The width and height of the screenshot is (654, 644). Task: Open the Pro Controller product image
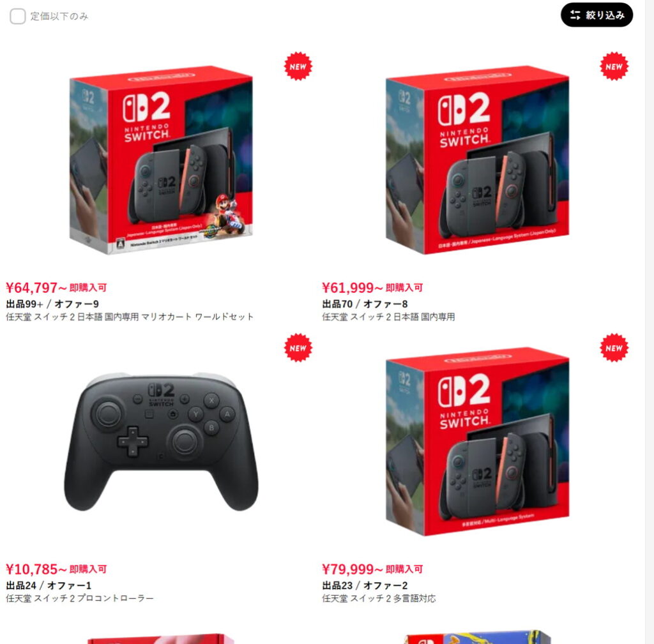161,442
